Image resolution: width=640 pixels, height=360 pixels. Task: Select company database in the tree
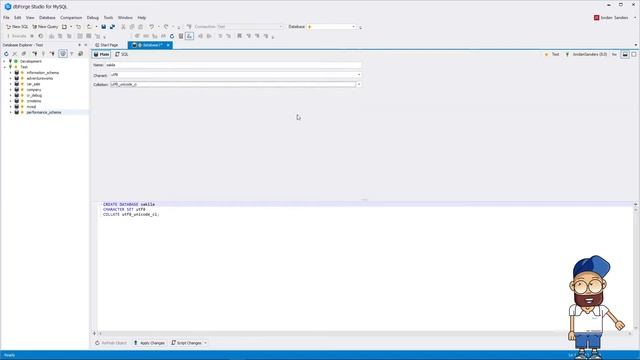pos(33,90)
